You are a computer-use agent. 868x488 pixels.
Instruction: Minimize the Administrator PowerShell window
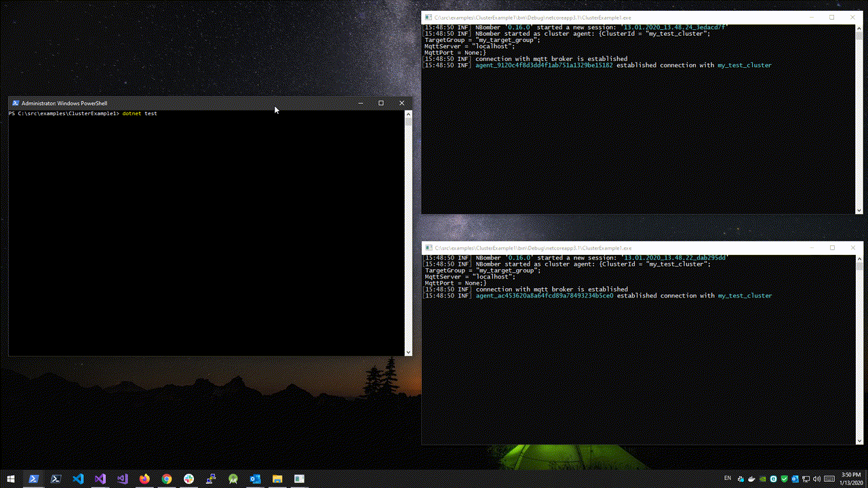pyautogui.click(x=360, y=103)
